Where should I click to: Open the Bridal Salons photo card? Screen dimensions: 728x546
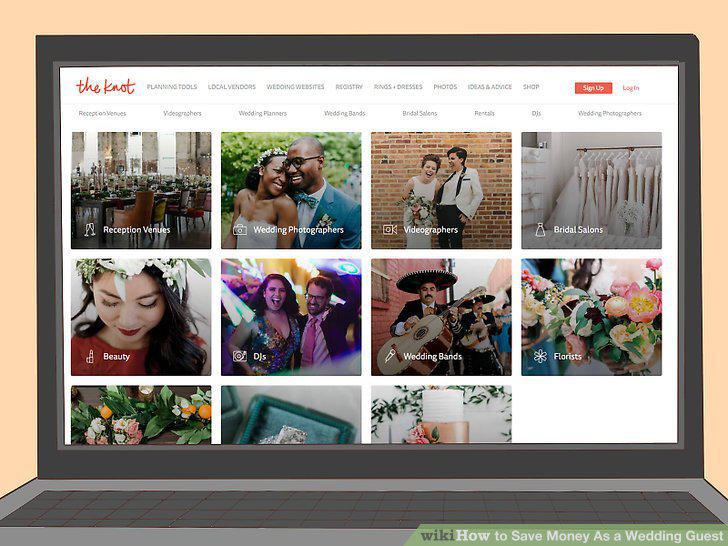point(592,190)
